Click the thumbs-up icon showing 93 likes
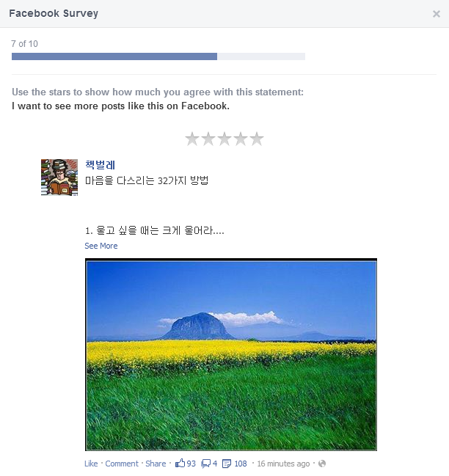Viewport: 449px width, 476px height. pos(180,464)
